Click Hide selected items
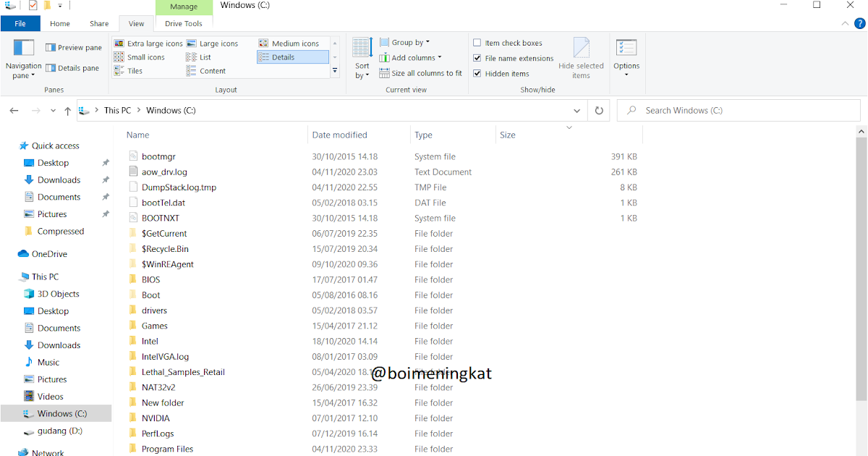The image size is (868, 456). pos(581,59)
